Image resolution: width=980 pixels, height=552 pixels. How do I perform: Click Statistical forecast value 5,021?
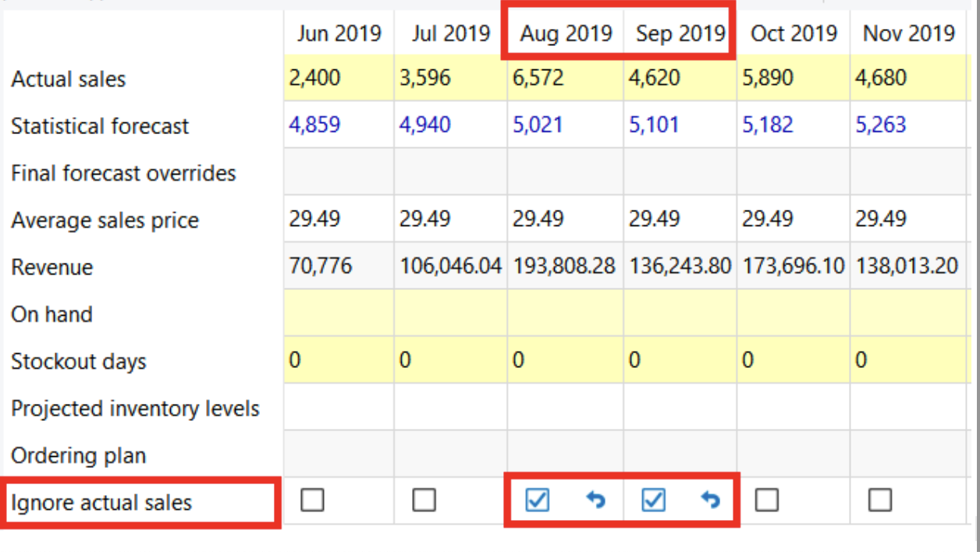click(565, 126)
